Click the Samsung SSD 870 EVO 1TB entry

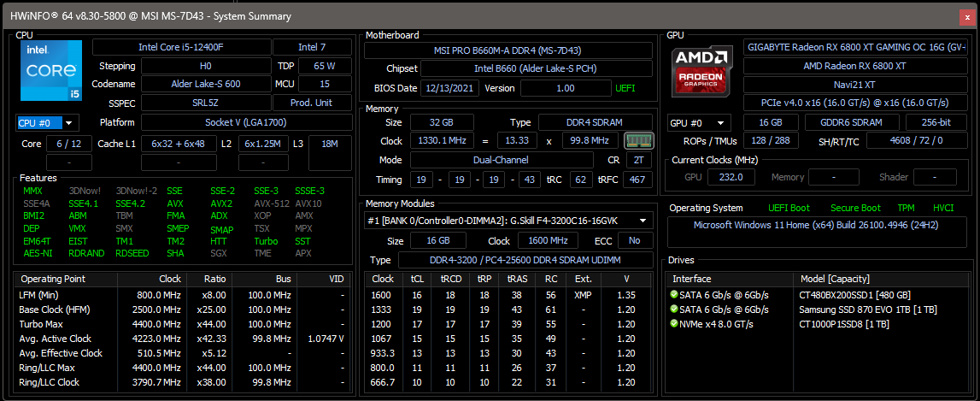click(867, 309)
